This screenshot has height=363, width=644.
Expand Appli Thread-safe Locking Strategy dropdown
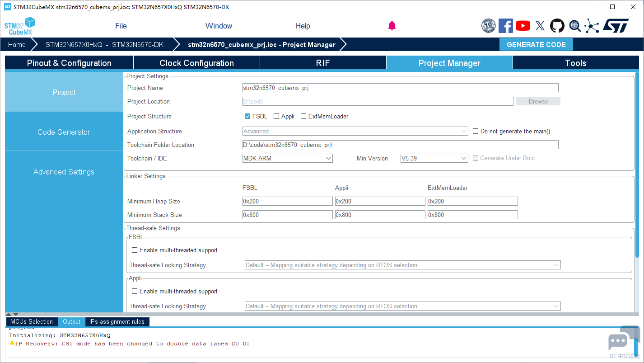coord(403,306)
